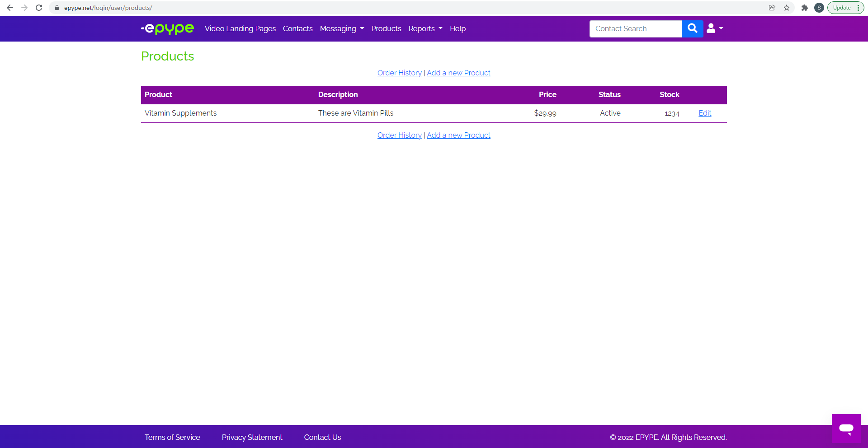
Task: Open Products in the navigation bar
Action: pyautogui.click(x=387, y=28)
